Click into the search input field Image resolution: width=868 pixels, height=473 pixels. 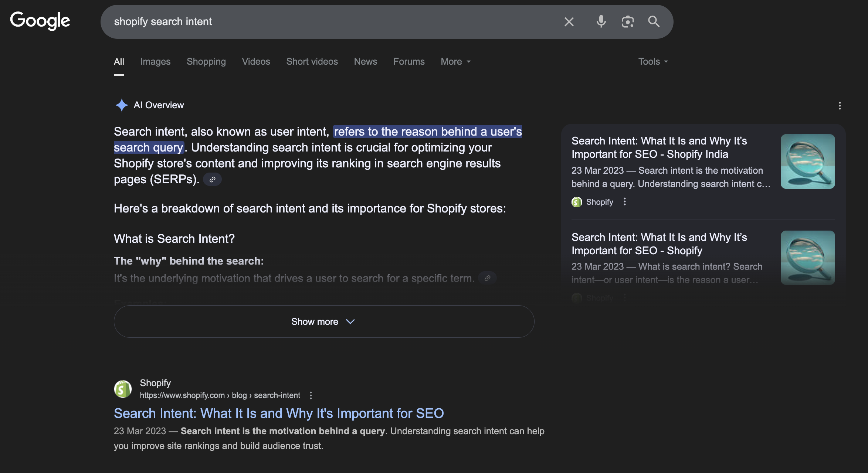coord(333,22)
